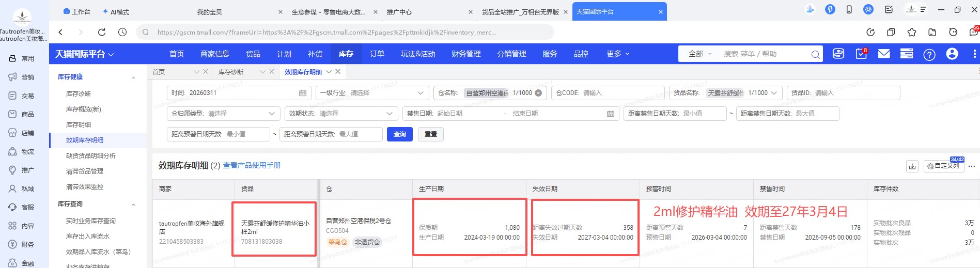Click the 仓CODE input field

pyautogui.click(x=608, y=93)
